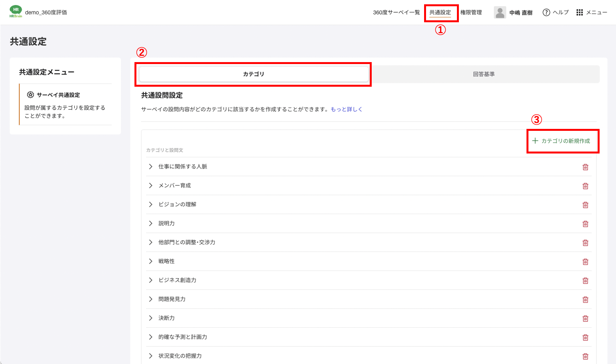Screen dimensions: 616x364
Task: Delete the 問題発見力 category
Action: click(x=586, y=300)
